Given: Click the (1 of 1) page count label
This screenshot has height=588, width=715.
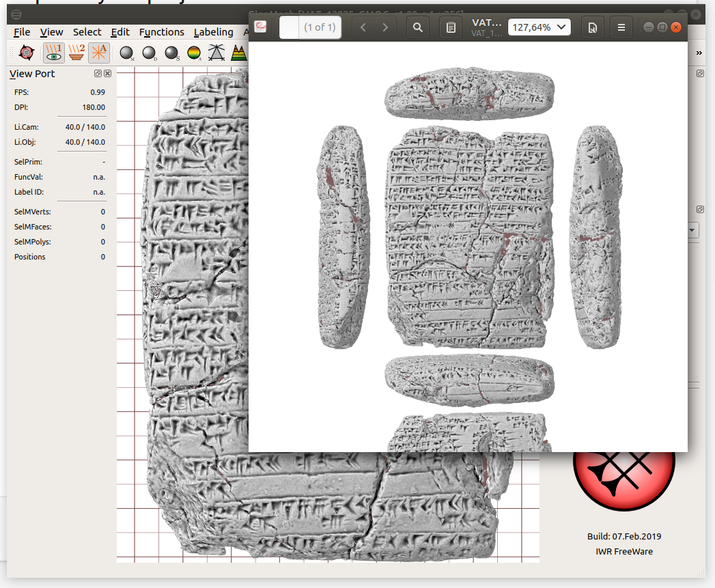Looking at the screenshot, I should [320, 27].
